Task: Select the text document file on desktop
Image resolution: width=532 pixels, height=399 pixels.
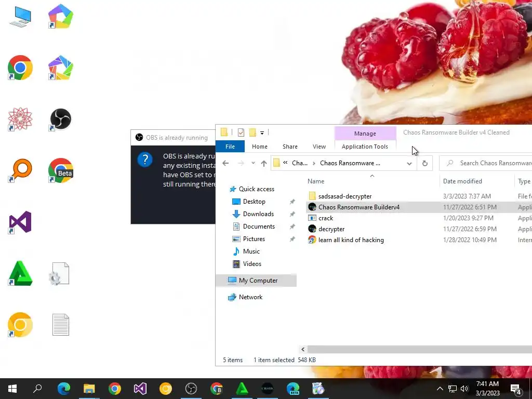Action: click(61, 325)
